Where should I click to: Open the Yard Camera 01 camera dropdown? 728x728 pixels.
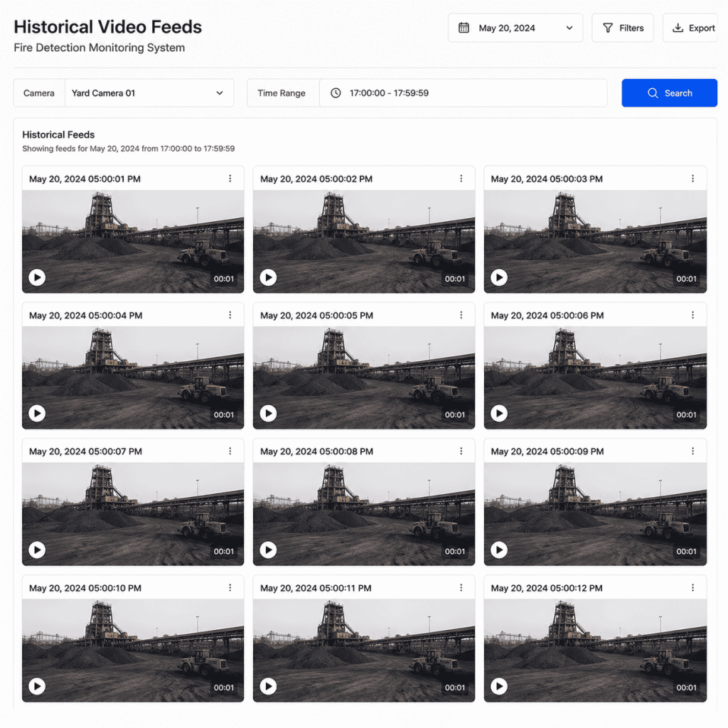click(x=149, y=93)
